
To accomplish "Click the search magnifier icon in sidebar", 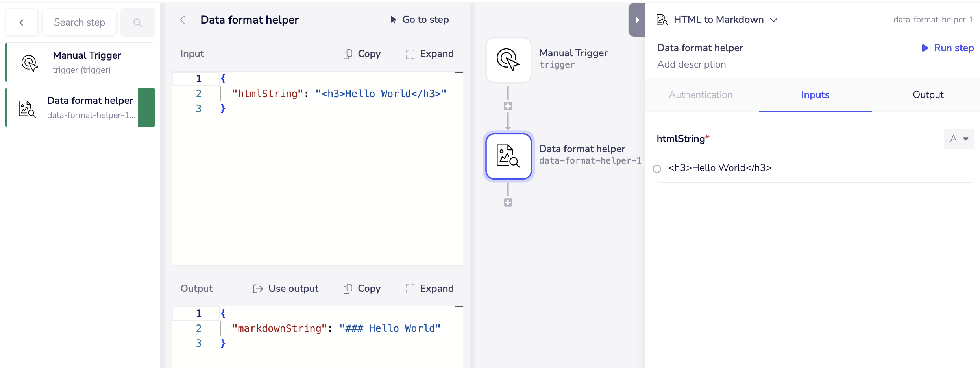I will [137, 22].
